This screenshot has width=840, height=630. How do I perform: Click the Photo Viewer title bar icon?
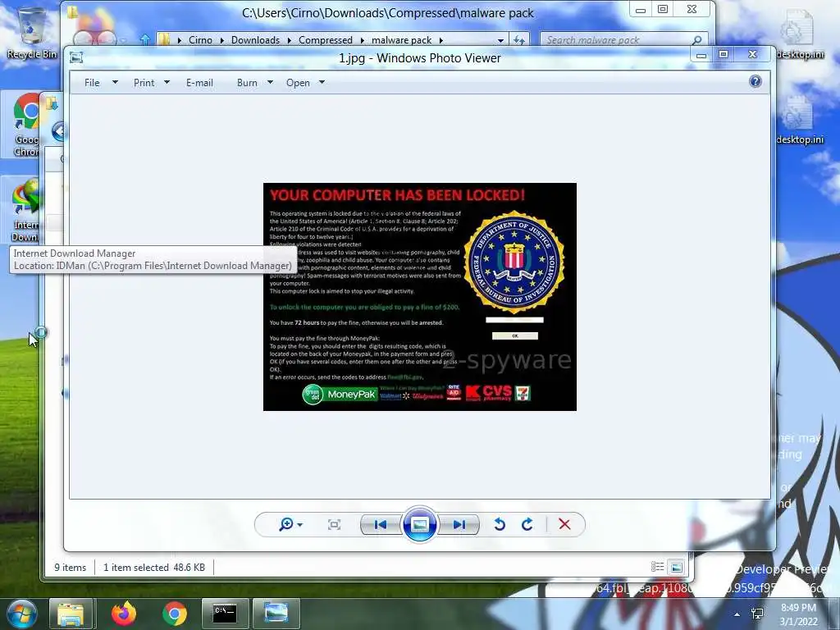coord(76,57)
